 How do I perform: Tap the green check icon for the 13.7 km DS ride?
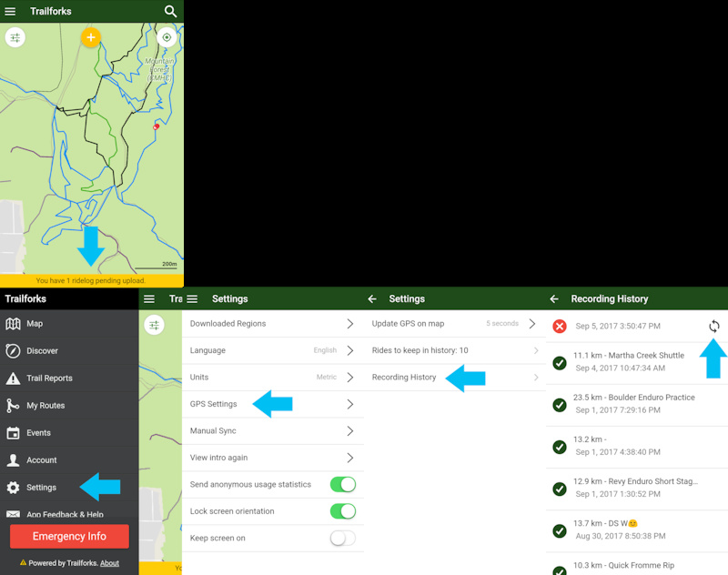coord(560,531)
